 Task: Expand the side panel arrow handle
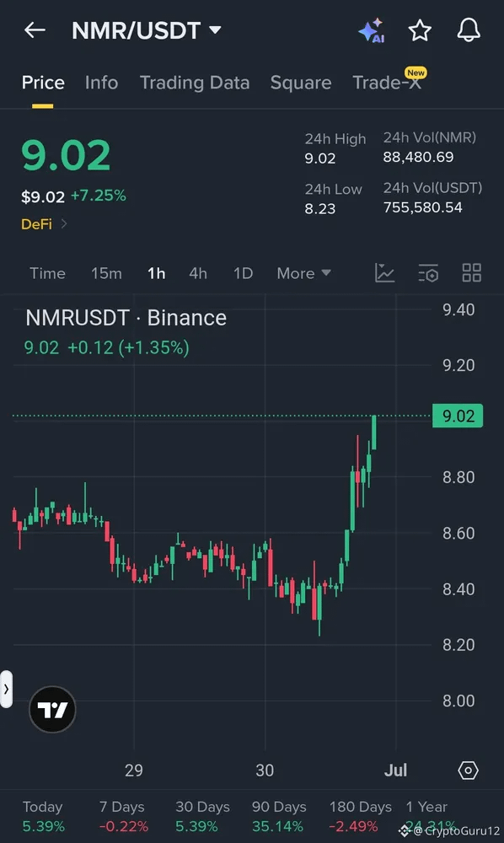coord(6,689)
